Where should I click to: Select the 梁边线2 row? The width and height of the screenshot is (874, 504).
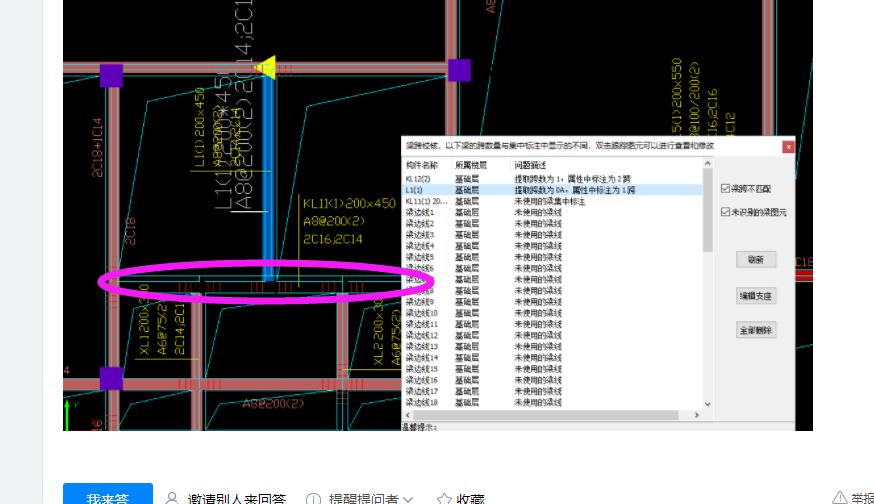coord(552,224)
